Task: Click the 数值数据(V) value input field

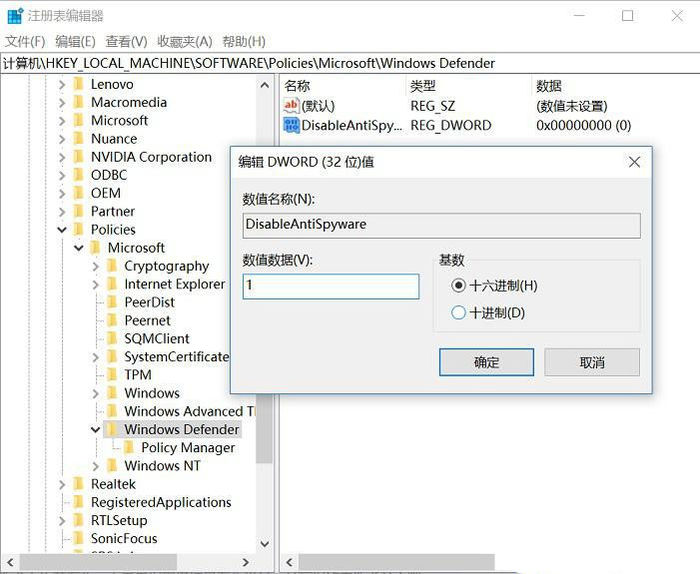Action: [330, 286]
